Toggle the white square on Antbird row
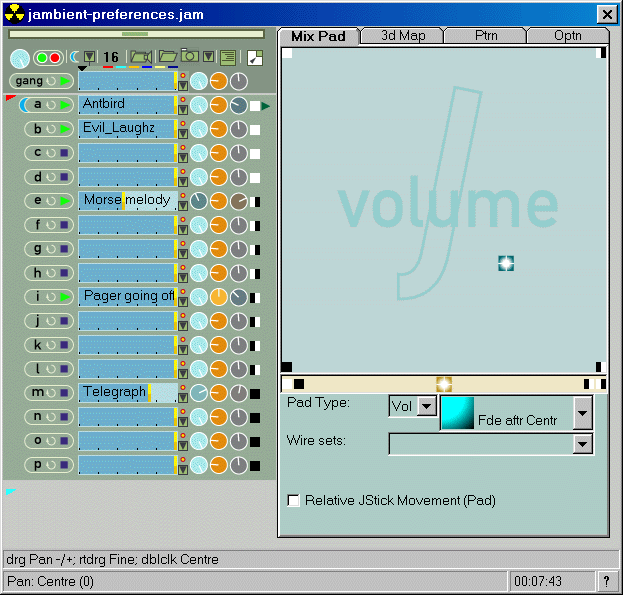The width and height of the screenshot is (623, 595). (x=255, y=105)
